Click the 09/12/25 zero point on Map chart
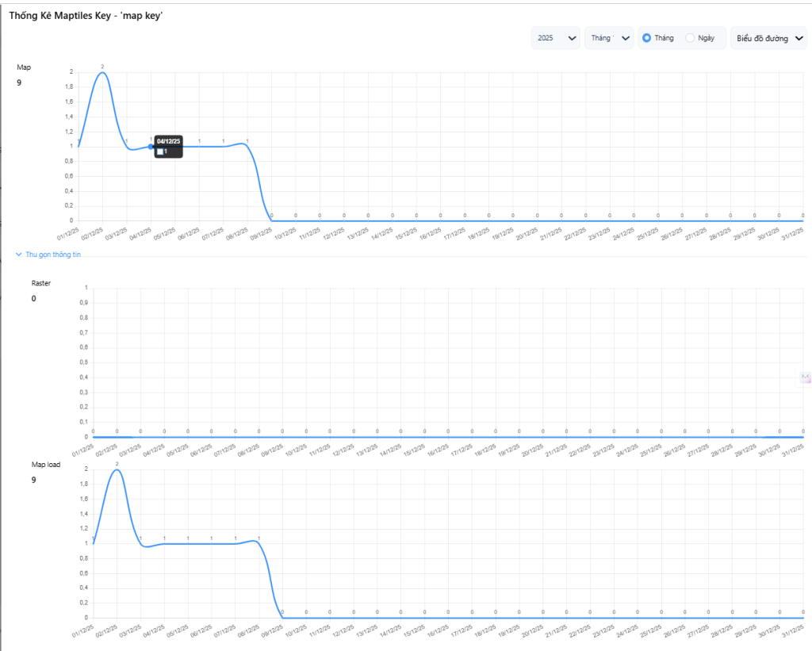Image resolution: width=812 pixels, height=651 pixels. click(x=272, y=220)
